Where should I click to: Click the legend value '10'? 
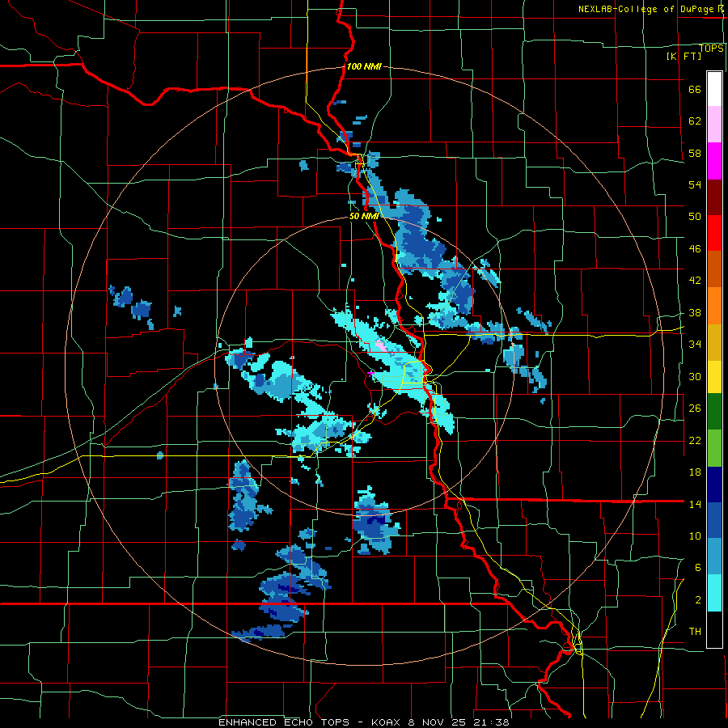(x=695, y=535)
